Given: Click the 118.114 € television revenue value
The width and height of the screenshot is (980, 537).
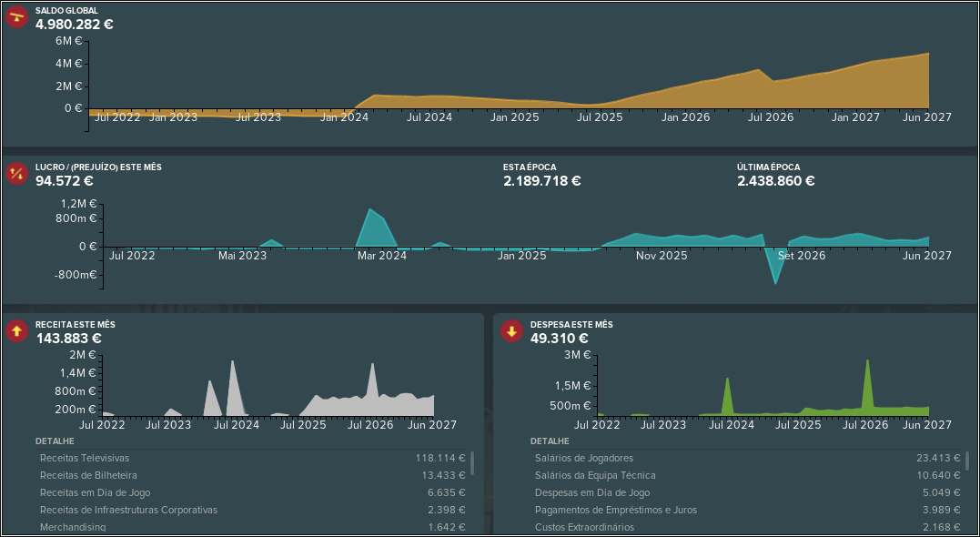Looking at the screenshot, I should click(440, 458).
